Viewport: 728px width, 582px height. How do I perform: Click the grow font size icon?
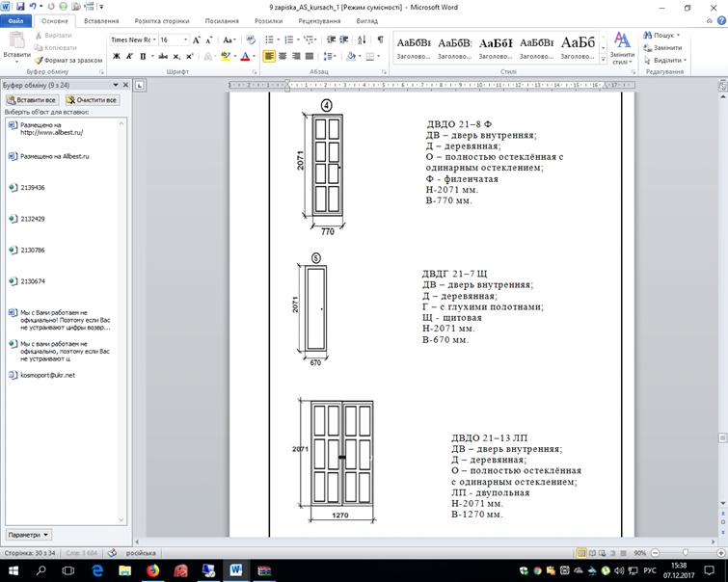[197, 40]
